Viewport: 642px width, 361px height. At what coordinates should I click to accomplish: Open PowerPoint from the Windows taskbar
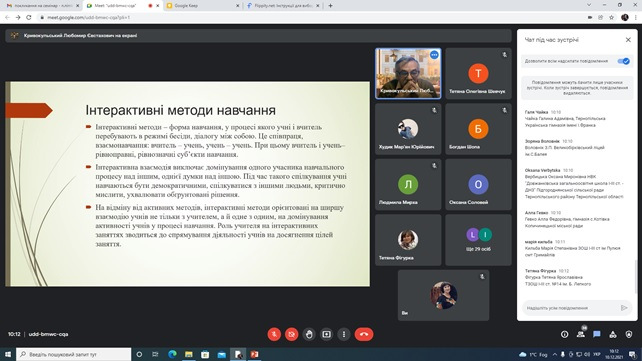click(255, 354)
